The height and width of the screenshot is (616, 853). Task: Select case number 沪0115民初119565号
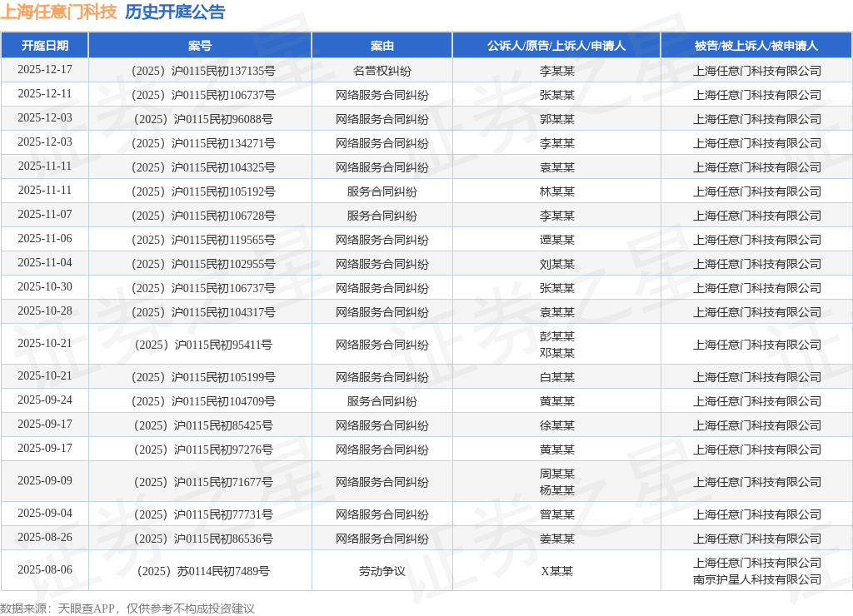[x=203, y=240]
